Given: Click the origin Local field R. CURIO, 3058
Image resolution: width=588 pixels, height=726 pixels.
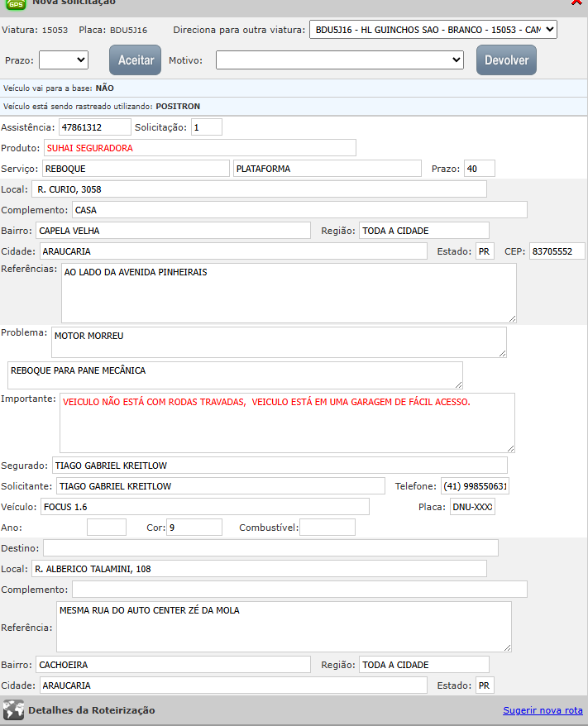Looking at the screenshot, I should click(260, 189).
